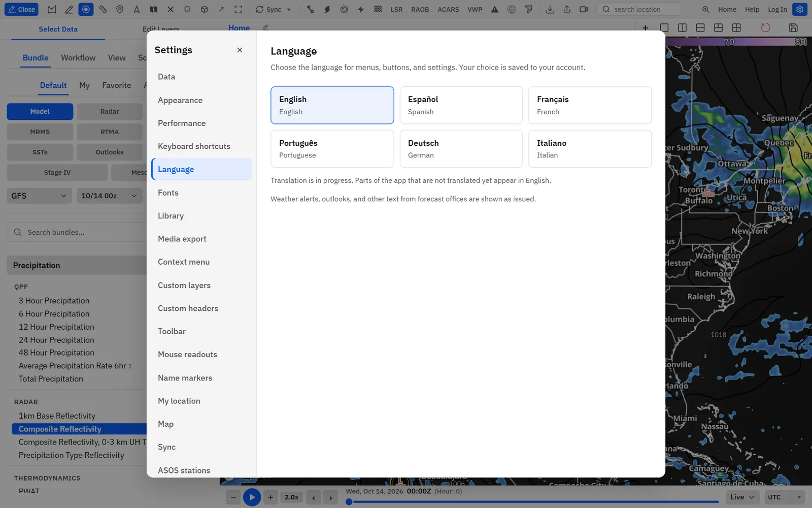Image resolution: width=812 pixels, height=508 pixels.
Task: Click the red refresh circle icon
Action: (765, 27)
